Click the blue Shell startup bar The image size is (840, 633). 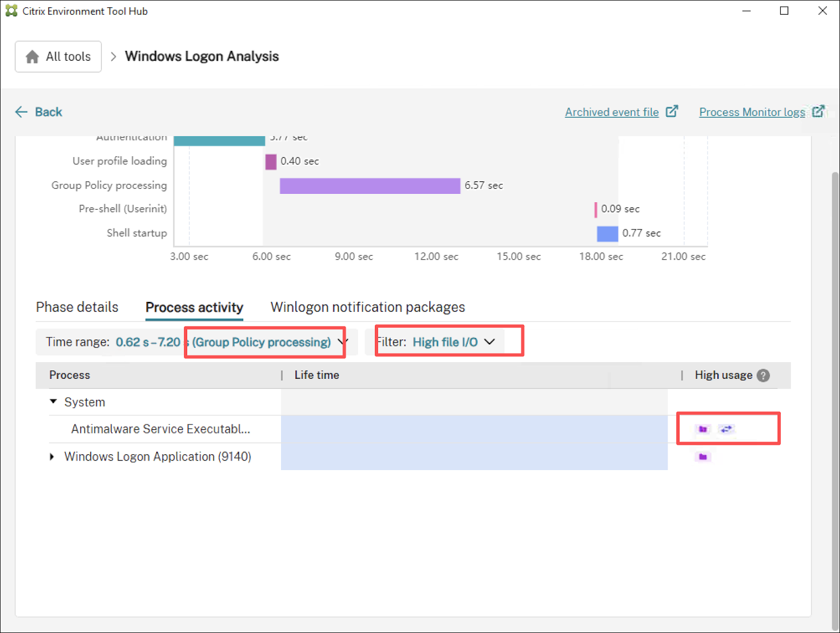point(607,234)
